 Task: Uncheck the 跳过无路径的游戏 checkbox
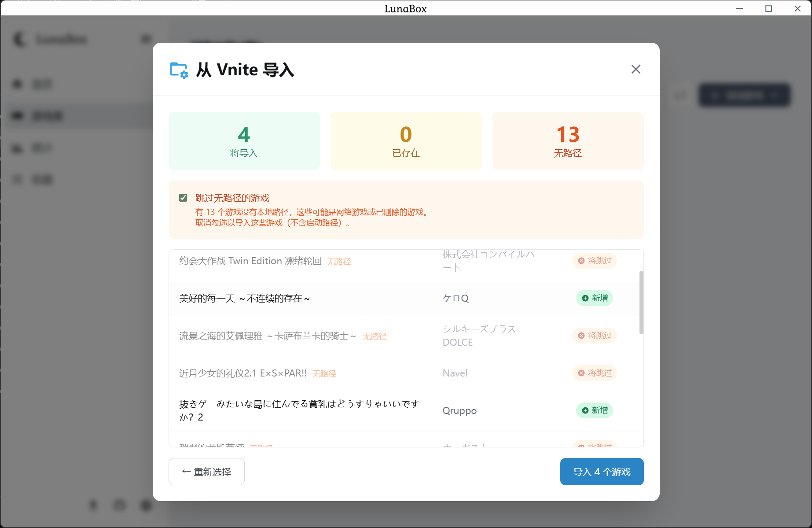(x=184, y=198)
